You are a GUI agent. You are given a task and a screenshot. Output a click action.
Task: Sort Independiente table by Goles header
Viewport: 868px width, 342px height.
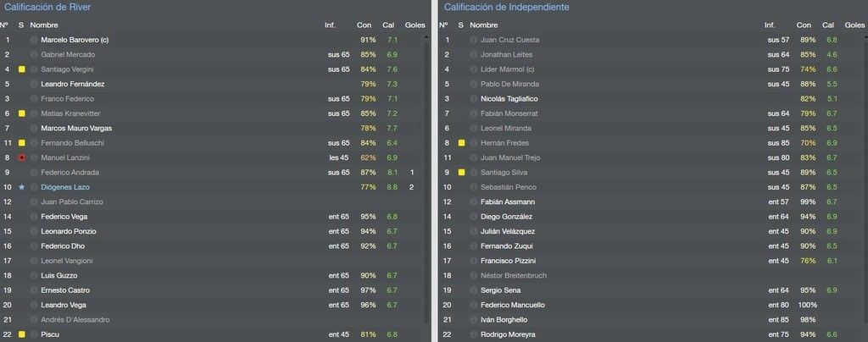[x=854, y=25]
